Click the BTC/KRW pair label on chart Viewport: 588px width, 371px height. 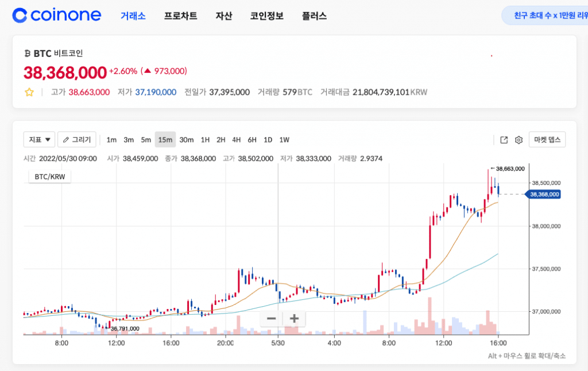pyautogui.click(x=50, y=177)
